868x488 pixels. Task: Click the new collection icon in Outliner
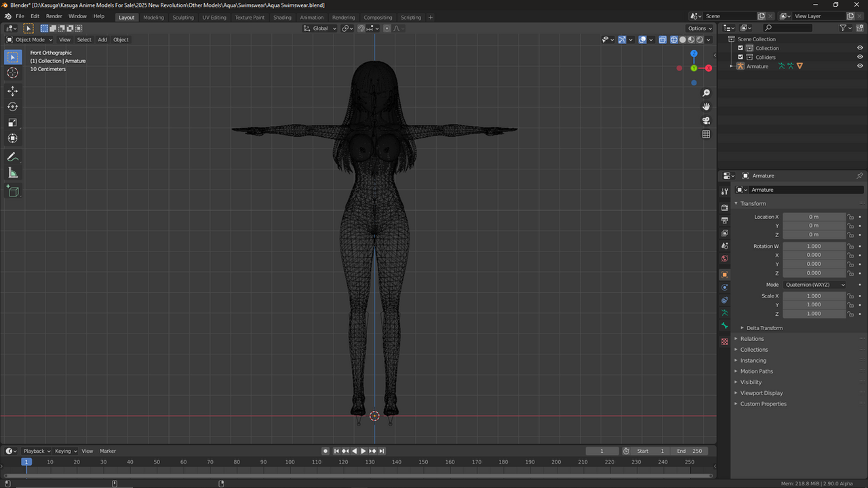859,28
